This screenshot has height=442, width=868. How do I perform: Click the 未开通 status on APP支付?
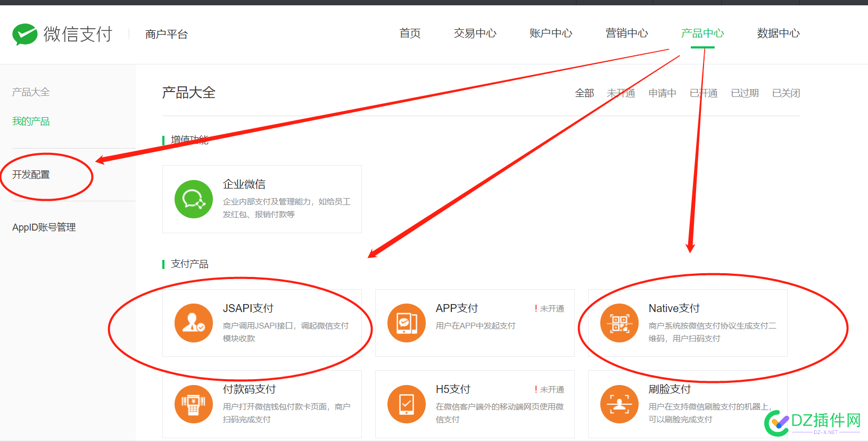pyautogui.click(x=549, y=309)
